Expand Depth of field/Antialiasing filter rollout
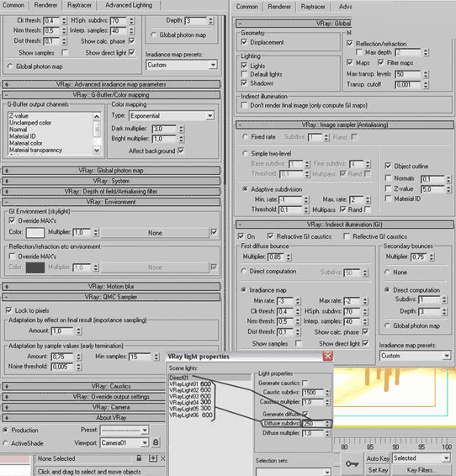456x476 pixels. click(x=111, y=192)
